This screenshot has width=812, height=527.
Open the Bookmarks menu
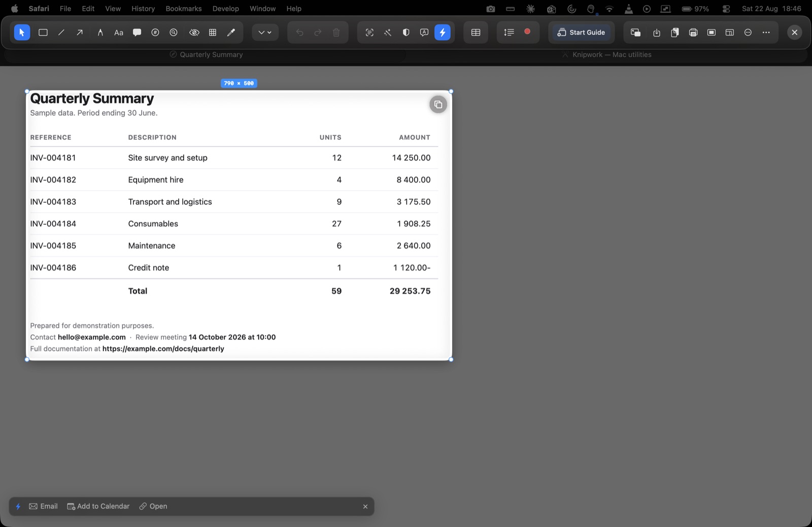(x=184, y=9)
